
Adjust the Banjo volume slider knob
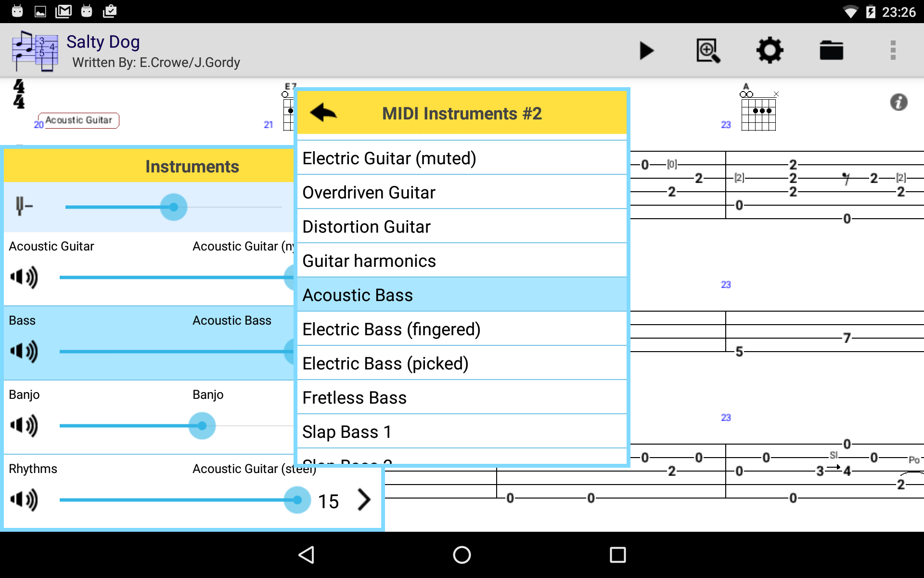click(202, 426)
